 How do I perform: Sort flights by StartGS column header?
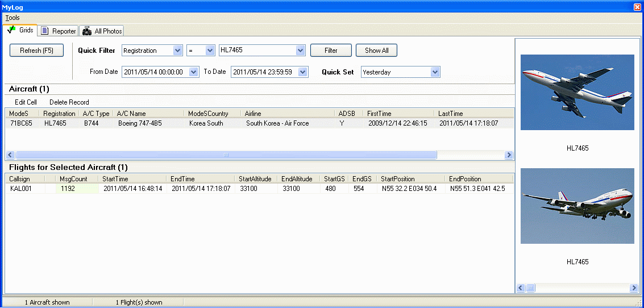[334, 179]
